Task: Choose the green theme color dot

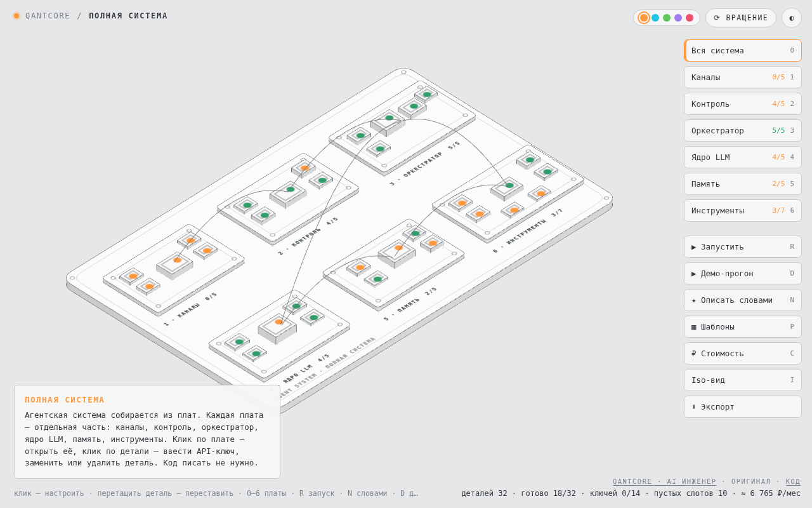Action: coord(667,18)
